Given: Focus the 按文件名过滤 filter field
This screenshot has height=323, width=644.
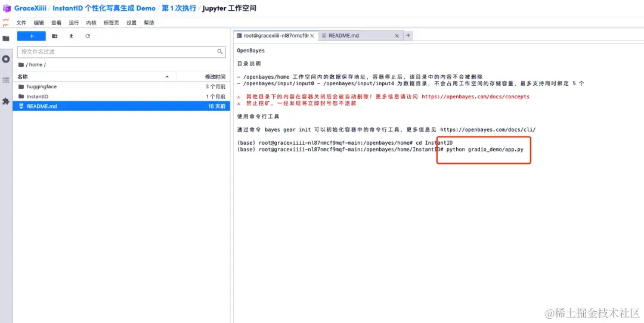Looking at the screenshot, I should click(121, 52).
